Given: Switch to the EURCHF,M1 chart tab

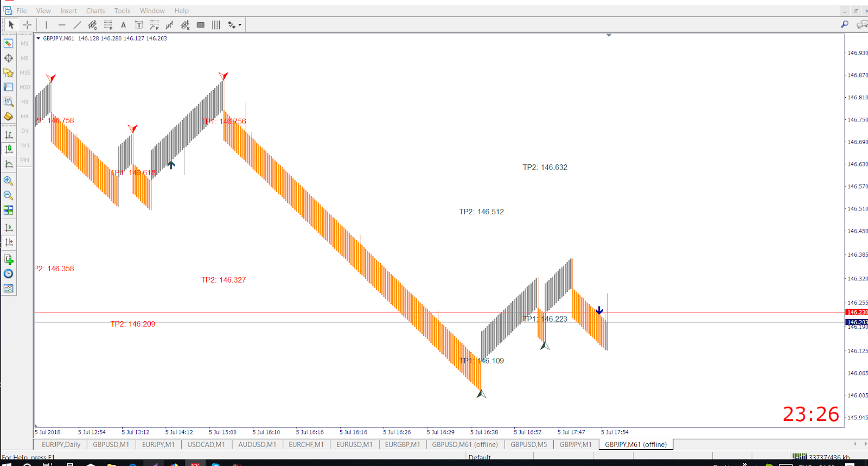Looking at the screenshot, I should click(x=307, y=444).
